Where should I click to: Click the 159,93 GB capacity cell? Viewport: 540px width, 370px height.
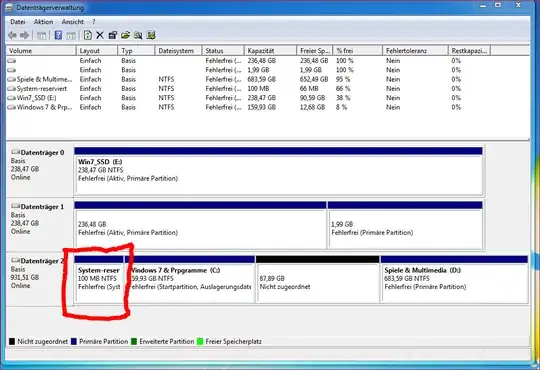coord(262,107)
